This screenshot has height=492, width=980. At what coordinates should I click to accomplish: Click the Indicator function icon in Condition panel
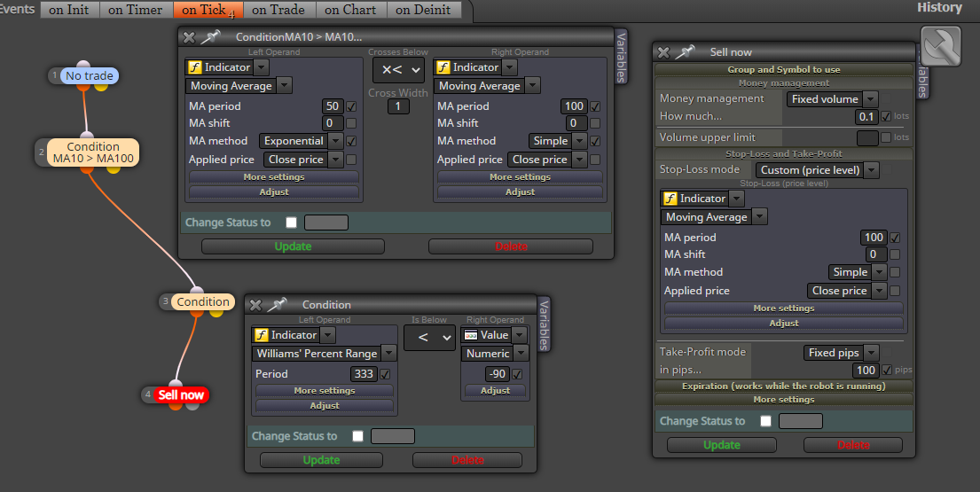(262, 335)
